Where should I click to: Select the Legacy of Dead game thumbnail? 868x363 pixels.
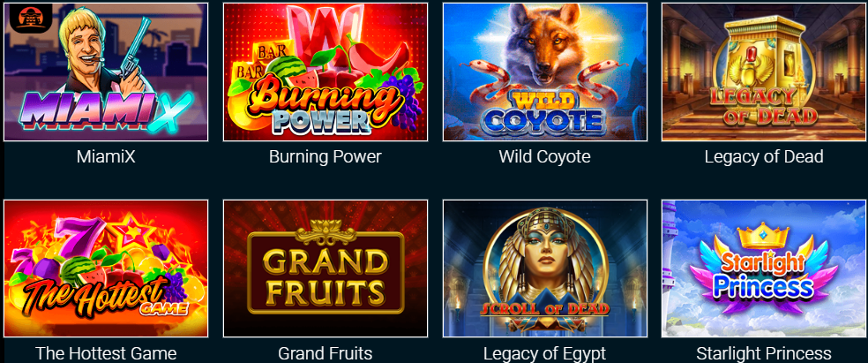click(764, 72)
